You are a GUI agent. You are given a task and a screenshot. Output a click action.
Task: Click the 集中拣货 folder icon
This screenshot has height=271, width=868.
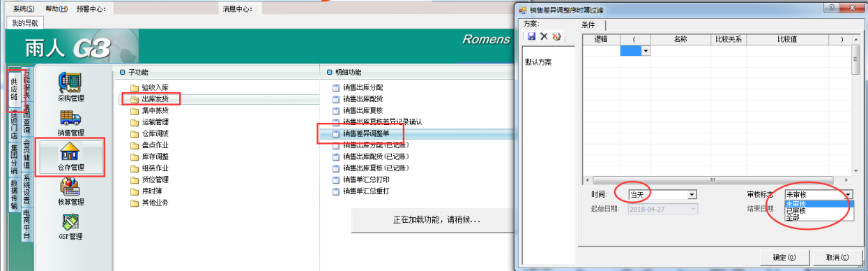[x=135, y=110]
